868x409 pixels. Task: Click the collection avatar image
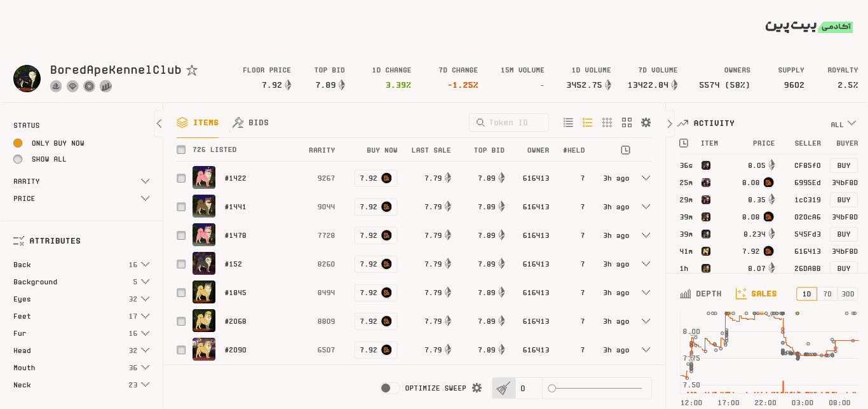[27, 78]
